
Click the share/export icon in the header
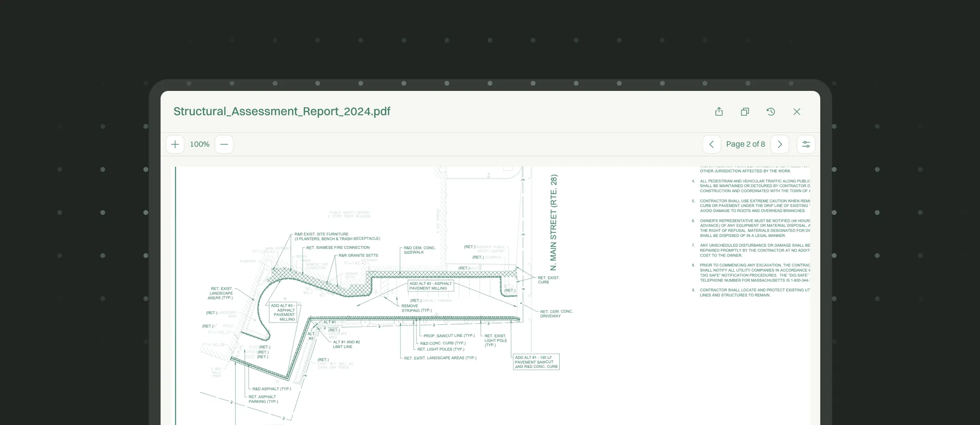point(719,112)
